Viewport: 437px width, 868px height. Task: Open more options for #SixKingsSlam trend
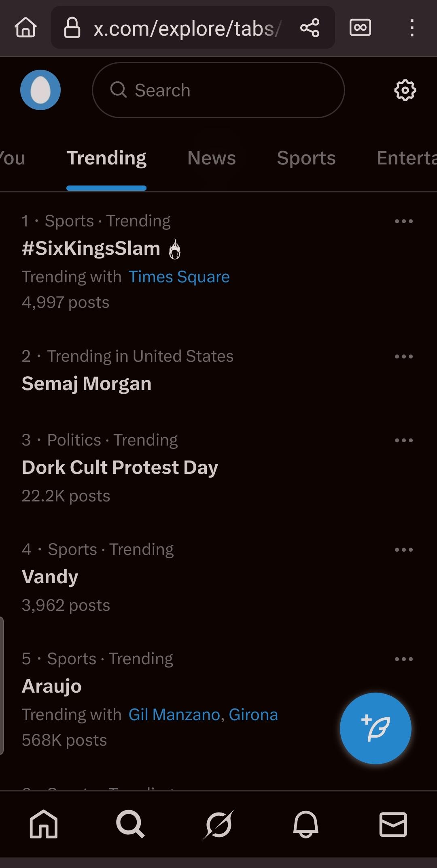(403, 221)
